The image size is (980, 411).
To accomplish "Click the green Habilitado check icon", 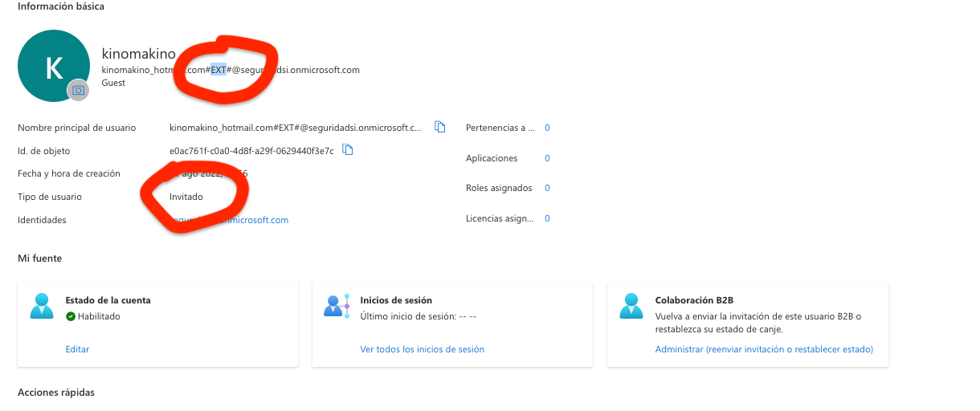I will click(71, 316).
